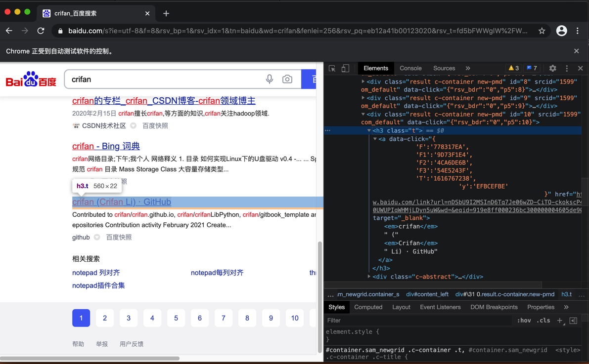Open the Event Listeners tab
The height and width of the screenshot is (364, 589).
pos(440,307)
